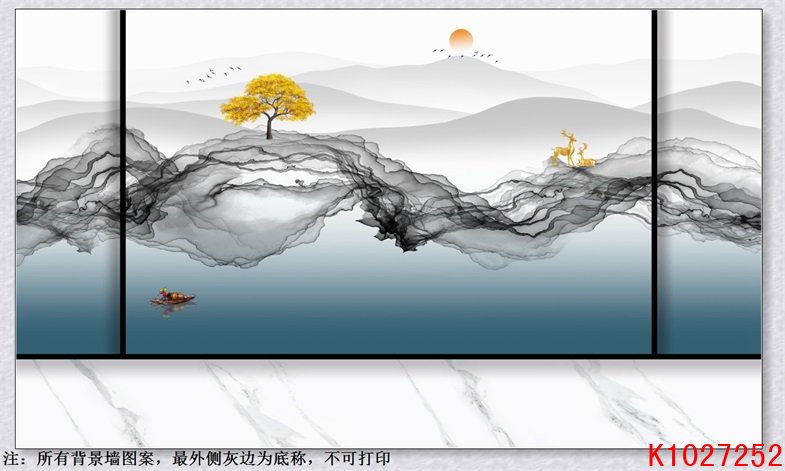Click the Chinese note starting with 注：所有背景墙图案
The height and width of the screenshot is (471, 785).
point(196,458)
